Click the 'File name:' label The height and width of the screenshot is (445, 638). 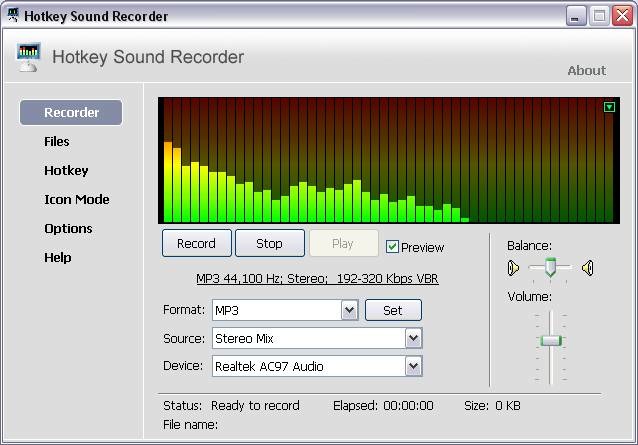tap(190, 425)
